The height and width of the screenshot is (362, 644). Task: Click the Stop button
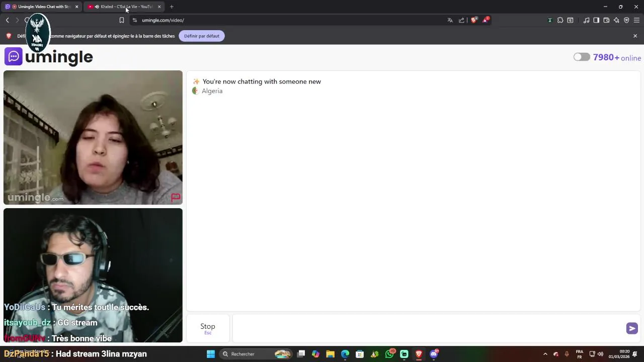tap(208, 328)
